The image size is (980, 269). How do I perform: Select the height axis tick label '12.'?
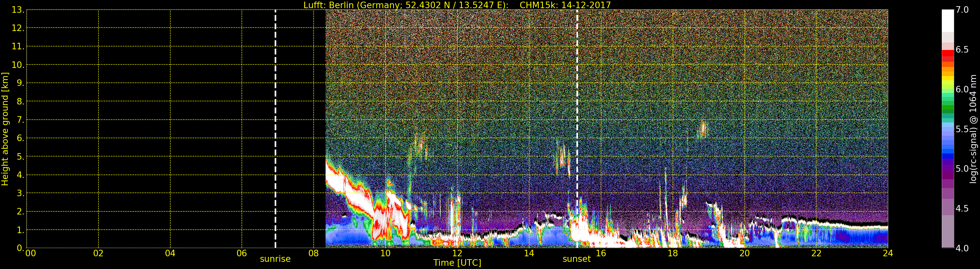tap(18, 28)
